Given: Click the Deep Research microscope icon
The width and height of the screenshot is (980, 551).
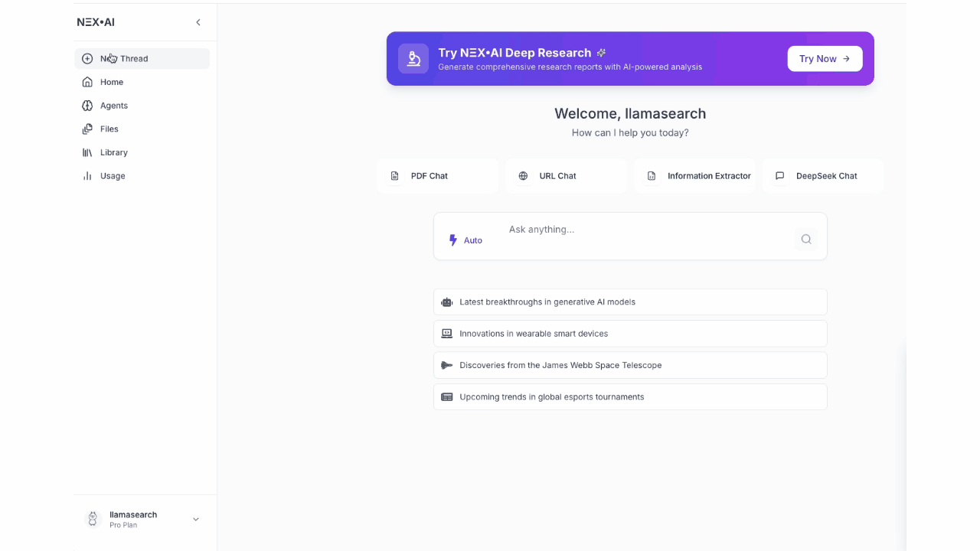Looking at the screenshot, I should [413, 59].
